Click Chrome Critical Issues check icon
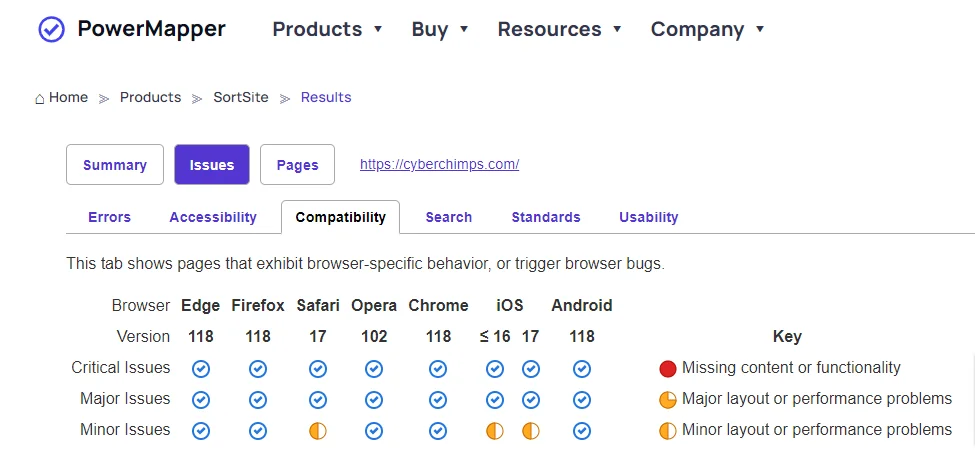The height and width of the screenshot is (470, 975). [438, 369]
